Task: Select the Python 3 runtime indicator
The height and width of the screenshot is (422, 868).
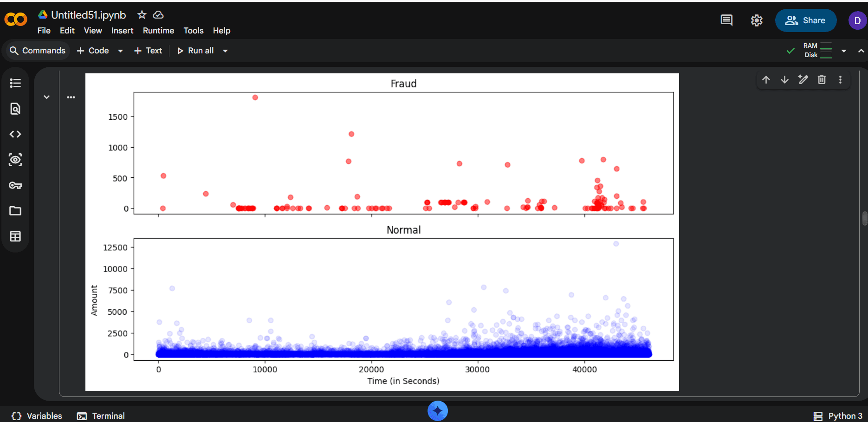Action: tap(838, 416)
